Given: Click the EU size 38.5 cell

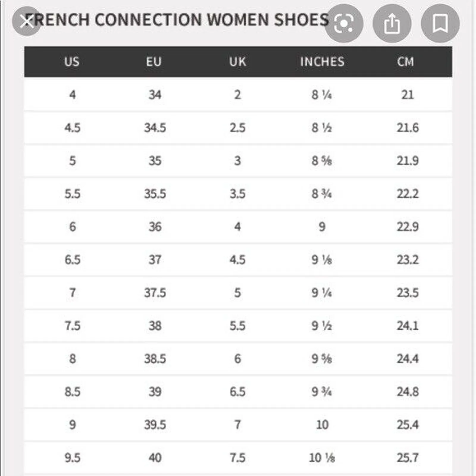Looking at the screenshot, I should (155, 359).
